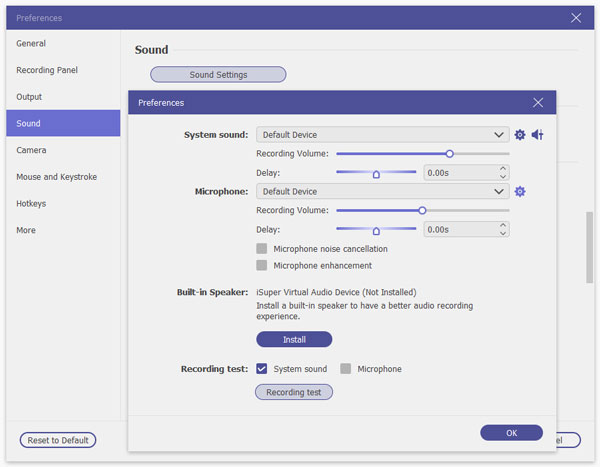Switch to the Camera preferences tab
The image size is (600, 467).
[31, 150]
